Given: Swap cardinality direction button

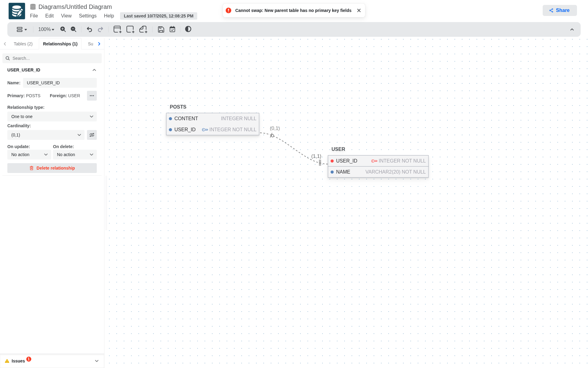Looking at the screenshot, I should pos(92,135).
